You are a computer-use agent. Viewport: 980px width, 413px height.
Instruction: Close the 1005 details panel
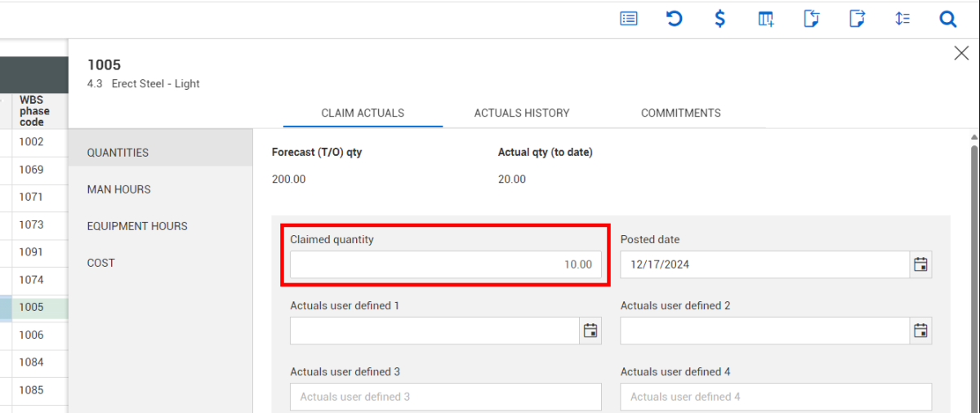point(961,54)
